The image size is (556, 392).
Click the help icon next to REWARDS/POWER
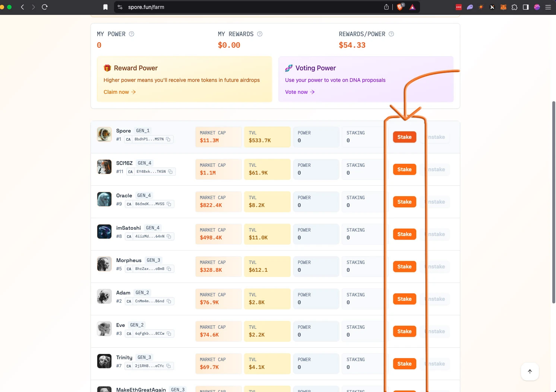click(391, 34)
